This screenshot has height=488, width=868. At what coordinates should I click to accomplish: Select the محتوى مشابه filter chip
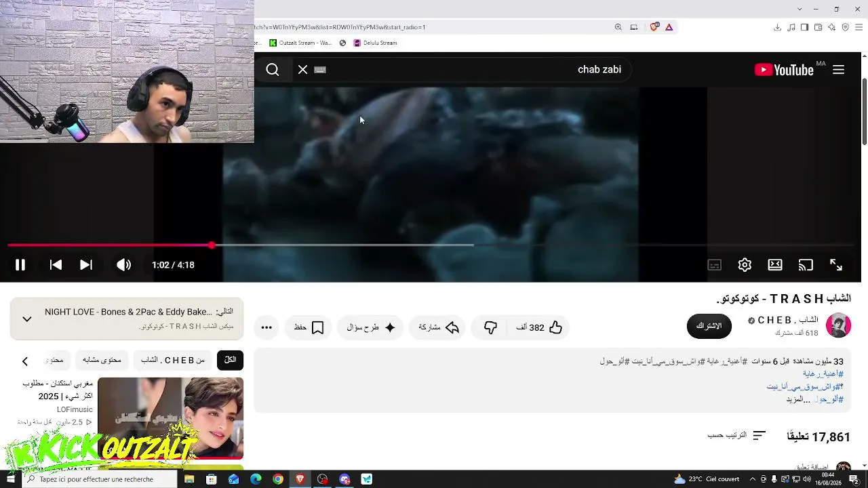coord(102,360)
